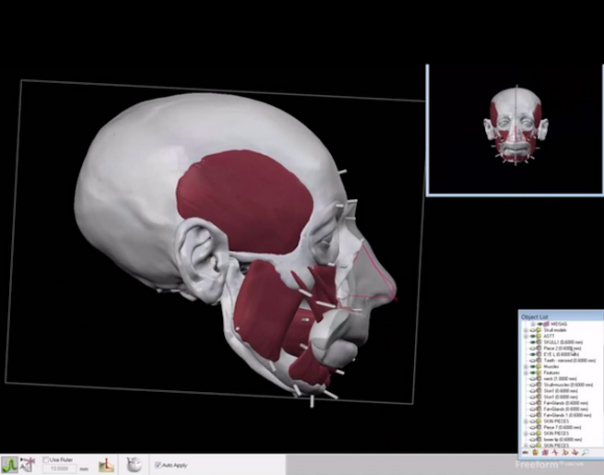
Task: Select the neck object row
Action: 560,379
